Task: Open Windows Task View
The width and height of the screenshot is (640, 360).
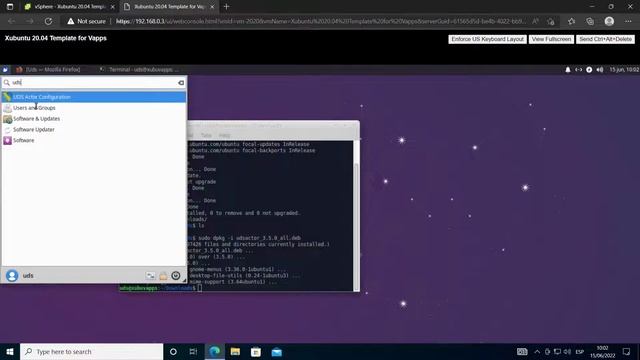Action: tap(193, 351)
